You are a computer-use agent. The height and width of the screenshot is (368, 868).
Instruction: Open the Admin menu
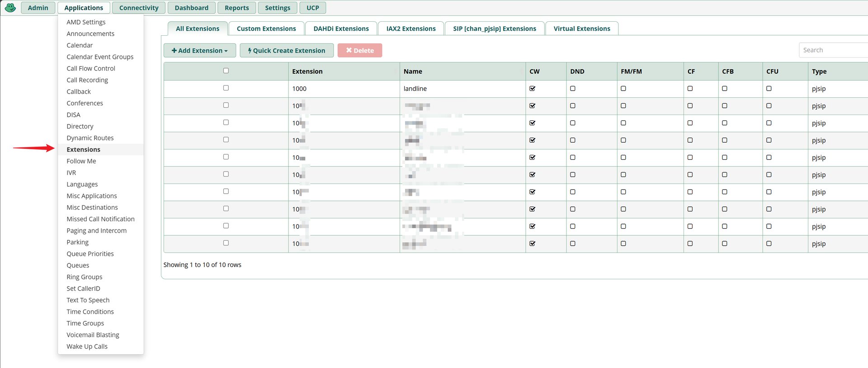[38, 8]
